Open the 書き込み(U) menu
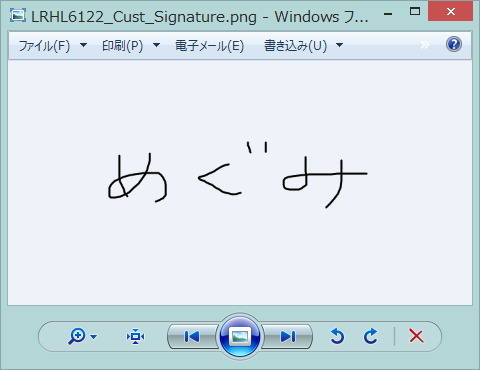Screen dimensions: 480x370 click(x=295, y=46)
